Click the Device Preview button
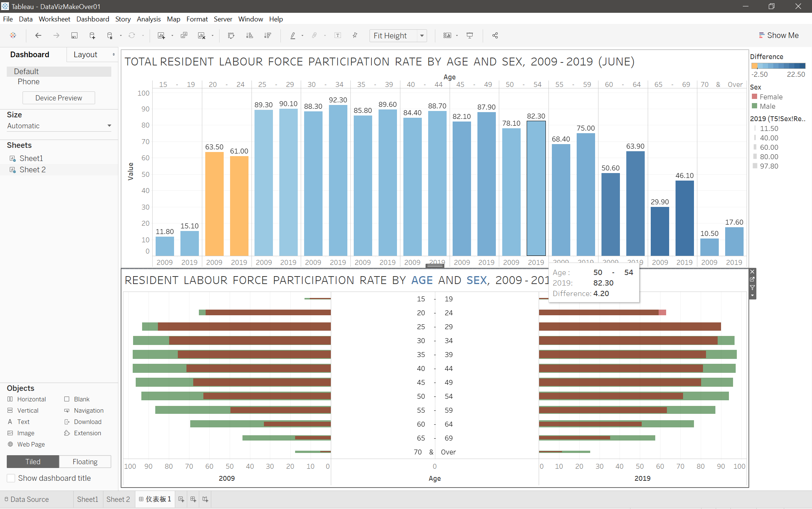This screenshot has height=509, width=812. coord(59,98)
